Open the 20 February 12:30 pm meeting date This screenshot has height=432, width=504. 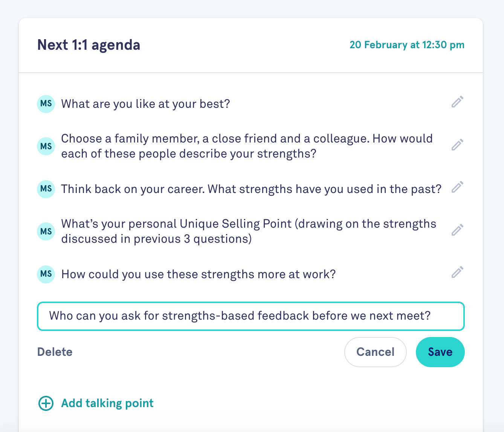pyautogui.click(x=407, y=45)
